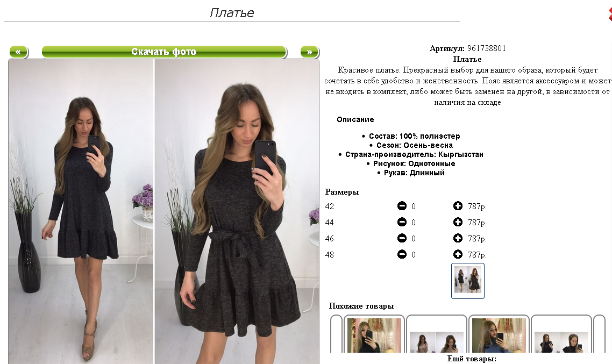Go to previous photo with « button
The height and width of the screenshot is (364, 612).
pos(18,52)
